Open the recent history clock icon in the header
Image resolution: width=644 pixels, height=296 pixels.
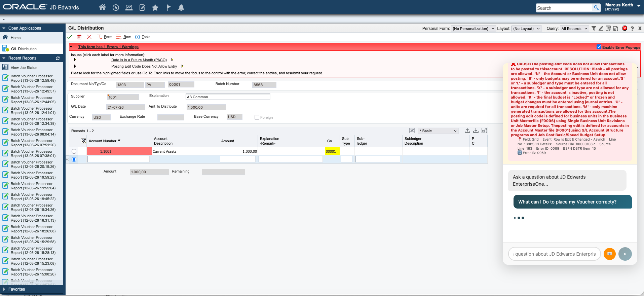pyautogui.click(x=116, y=7)
